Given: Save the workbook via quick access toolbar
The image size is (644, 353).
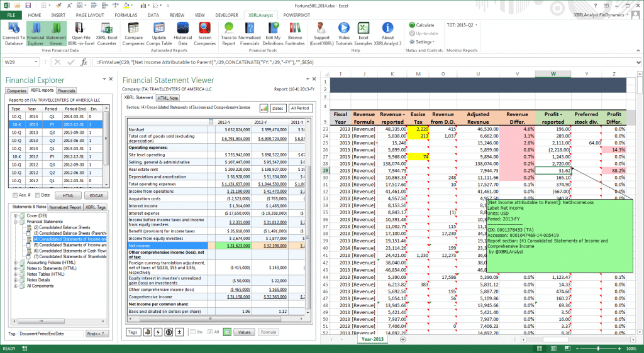Looking at the screenshot, I should 28,6.
